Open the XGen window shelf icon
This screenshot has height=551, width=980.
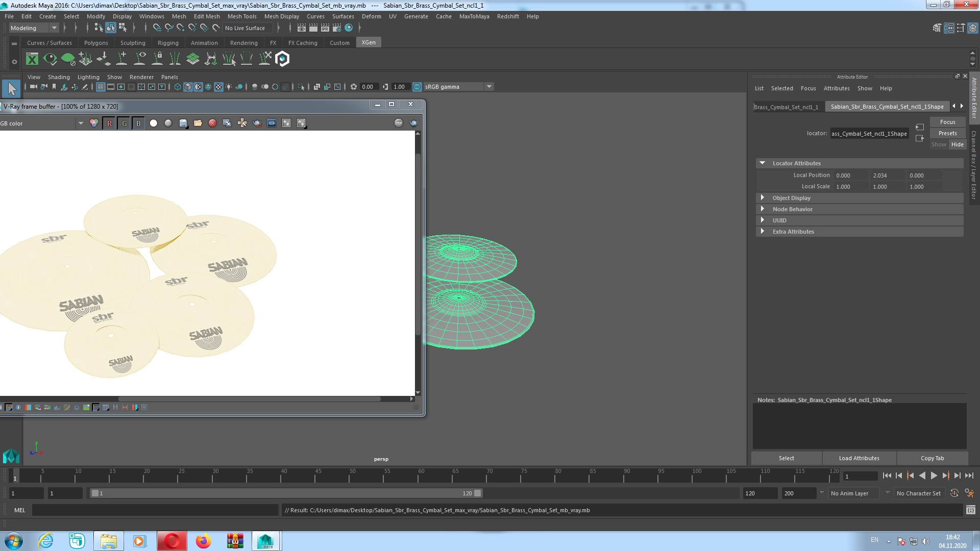(x=32, y=59)
